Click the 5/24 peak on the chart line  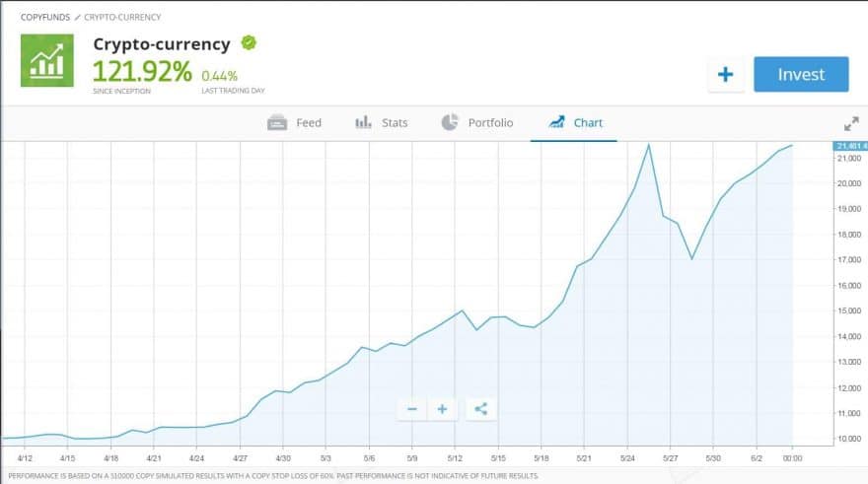tap(648, 146)
